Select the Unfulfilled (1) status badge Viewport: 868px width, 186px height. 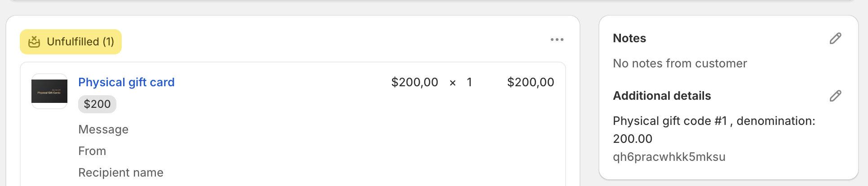[x=71, y=42]
